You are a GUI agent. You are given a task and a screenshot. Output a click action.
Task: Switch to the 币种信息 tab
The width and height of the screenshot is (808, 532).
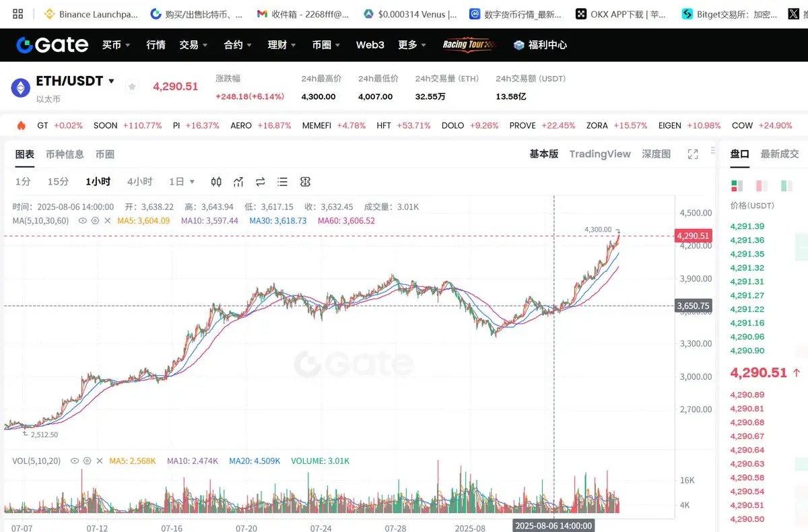65,154
